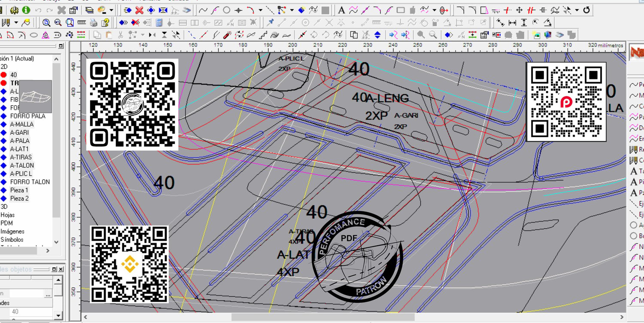Close the objects properties panel
This screenshot has width=644, height=323.
click(x=61, y=269)
